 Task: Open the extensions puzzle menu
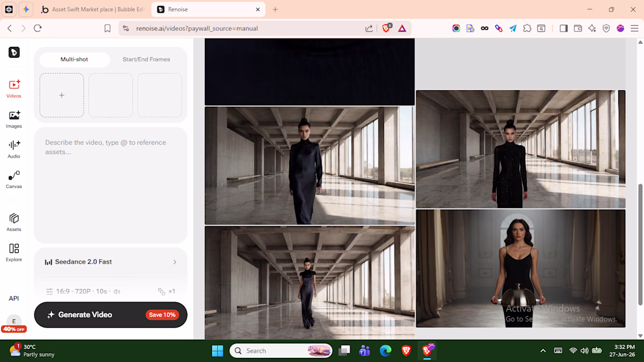tap(527, 28)
